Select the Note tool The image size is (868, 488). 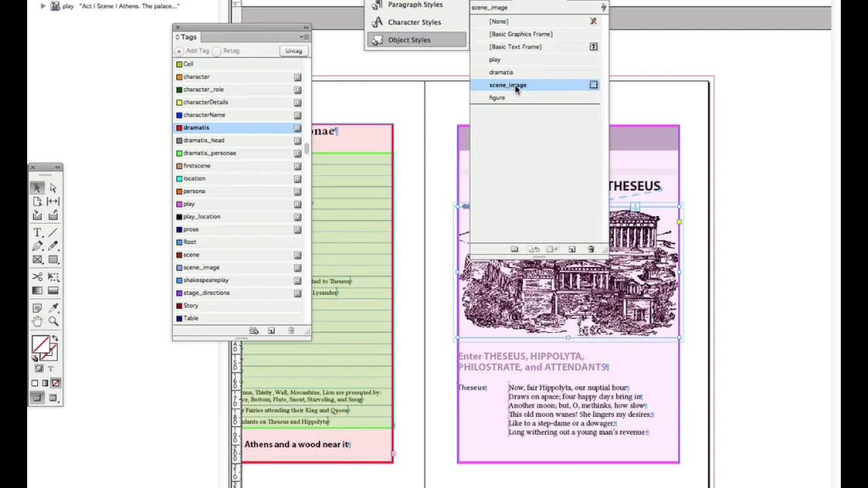click(x=37, y=308)
